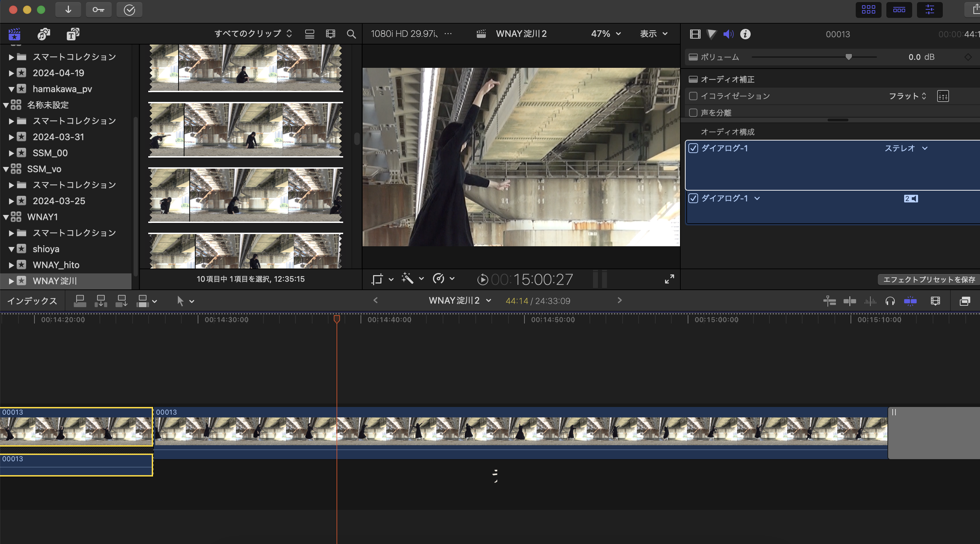The height and width of the screenshot is (544, 980).
Task: Click the ボリューム slider handle
Action: pos(848,57)
